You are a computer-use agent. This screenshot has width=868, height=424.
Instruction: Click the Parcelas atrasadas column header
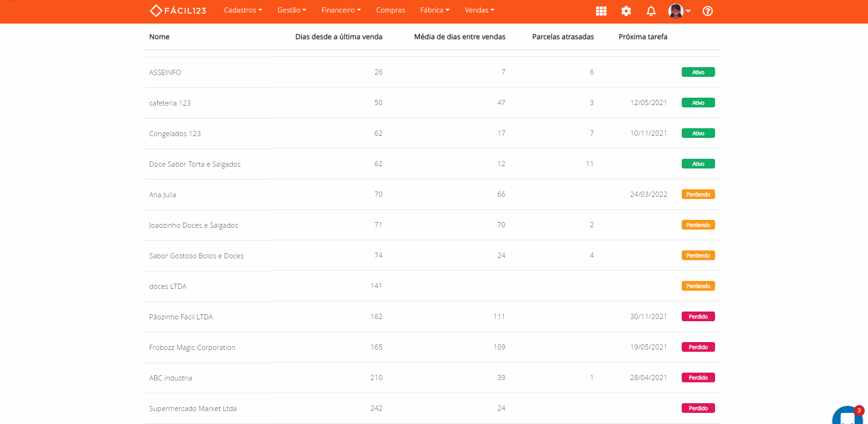click(x=563, y=37)
